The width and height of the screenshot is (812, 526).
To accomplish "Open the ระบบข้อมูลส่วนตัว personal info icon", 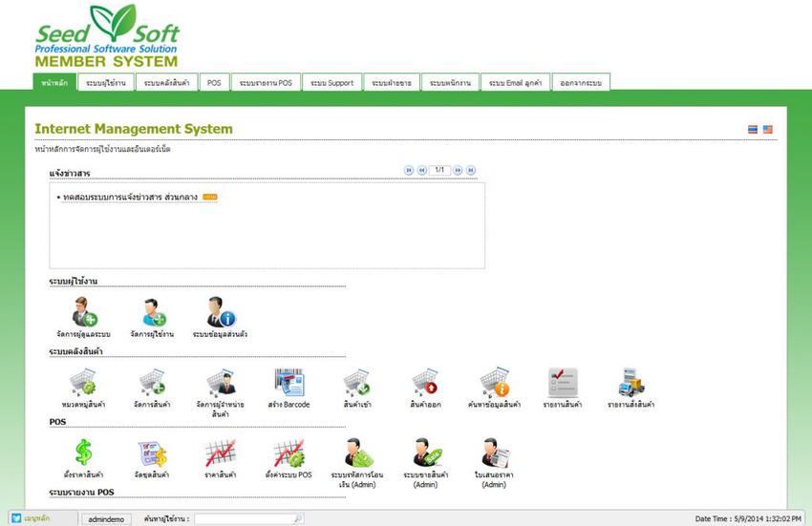I will tap(221, 312).
